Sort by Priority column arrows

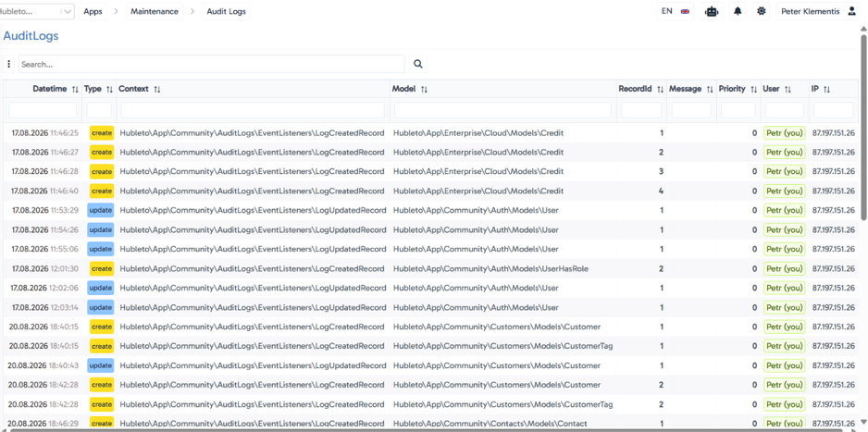[753, 89]
